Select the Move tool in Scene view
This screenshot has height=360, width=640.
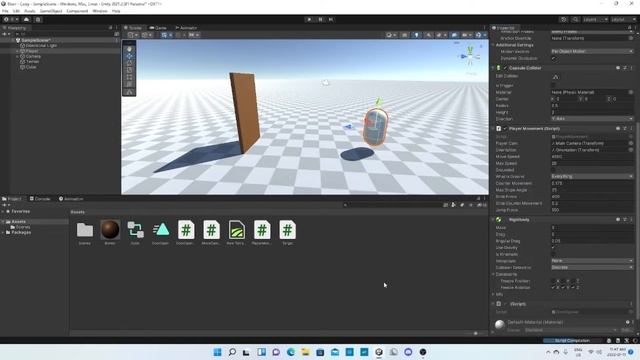[x=129, y=56]
